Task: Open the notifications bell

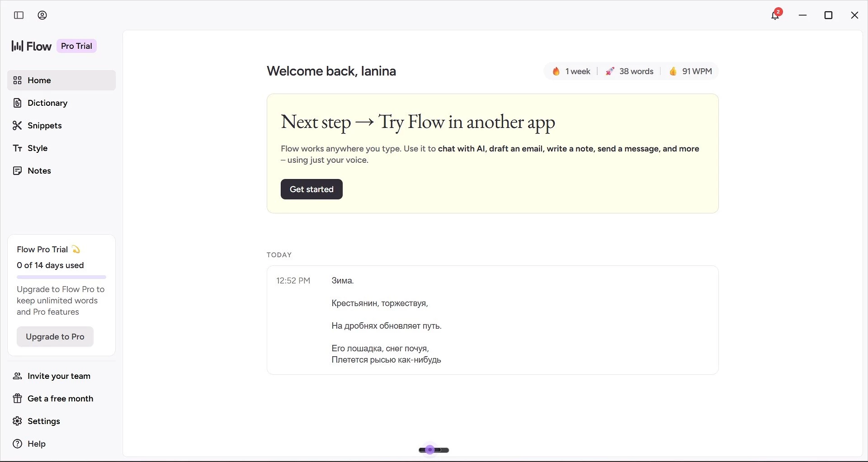Action: click(775, 15)
